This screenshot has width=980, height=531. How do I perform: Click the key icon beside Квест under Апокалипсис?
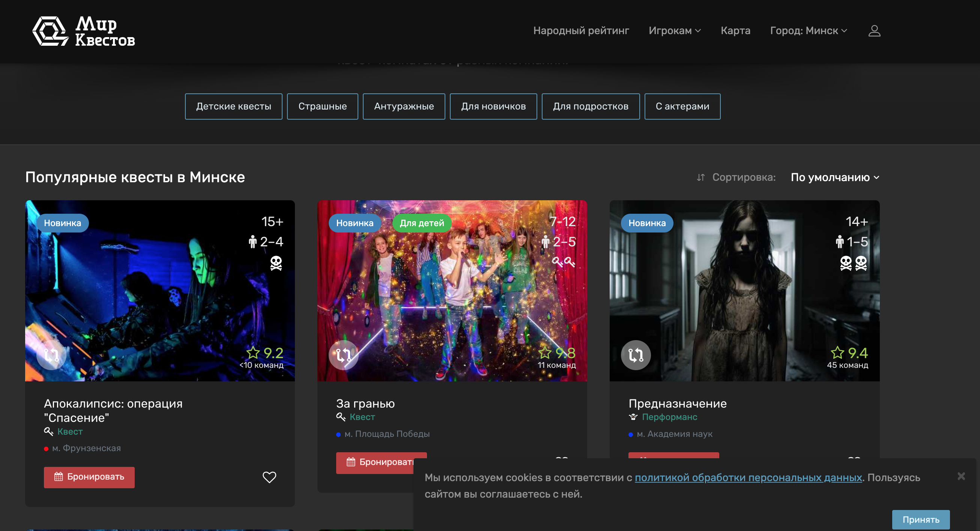pos(48,431)
